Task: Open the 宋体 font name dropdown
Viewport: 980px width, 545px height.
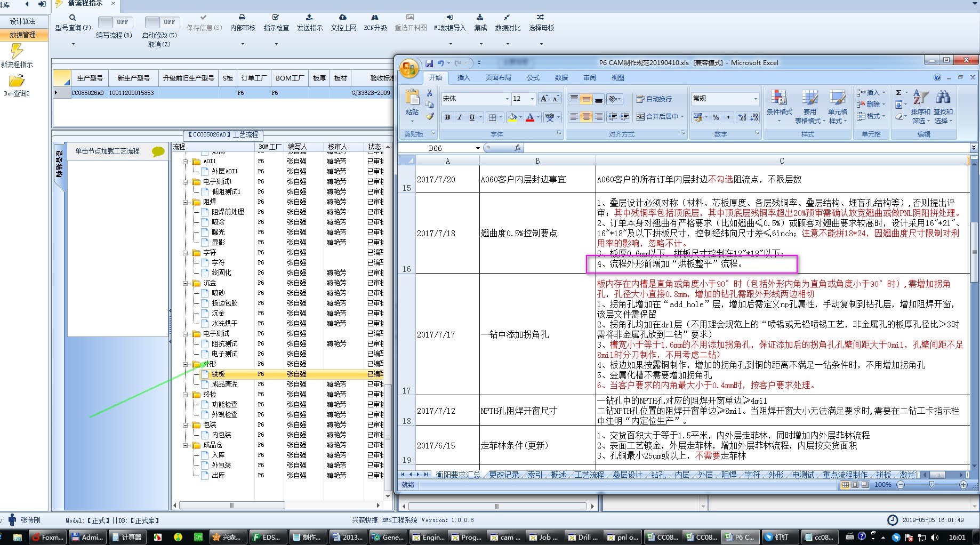Action: (x=507, y=99)
